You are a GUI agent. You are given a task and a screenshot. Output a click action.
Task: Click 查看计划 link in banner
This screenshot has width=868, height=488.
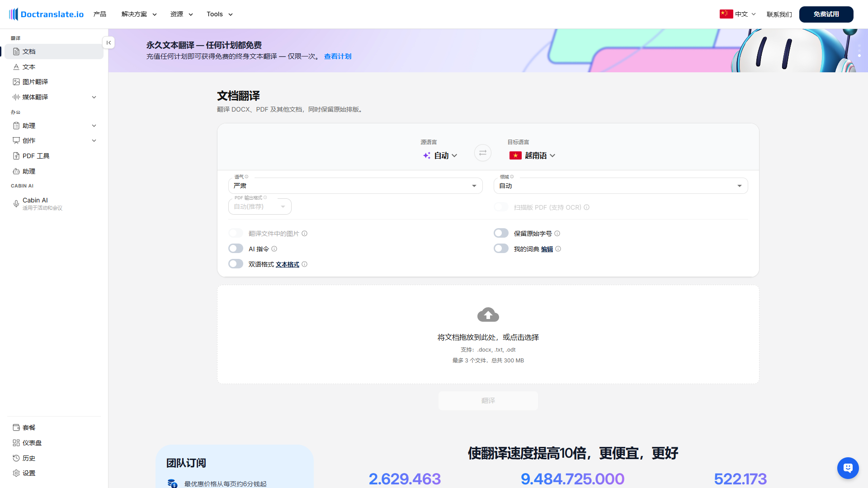[338, 56]
